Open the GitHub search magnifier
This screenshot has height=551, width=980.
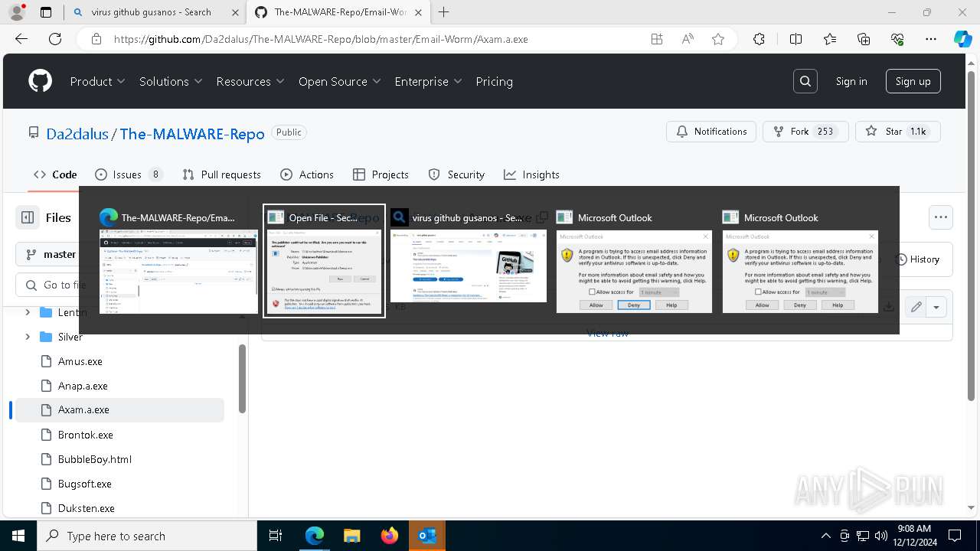click(x=805, y=81)
